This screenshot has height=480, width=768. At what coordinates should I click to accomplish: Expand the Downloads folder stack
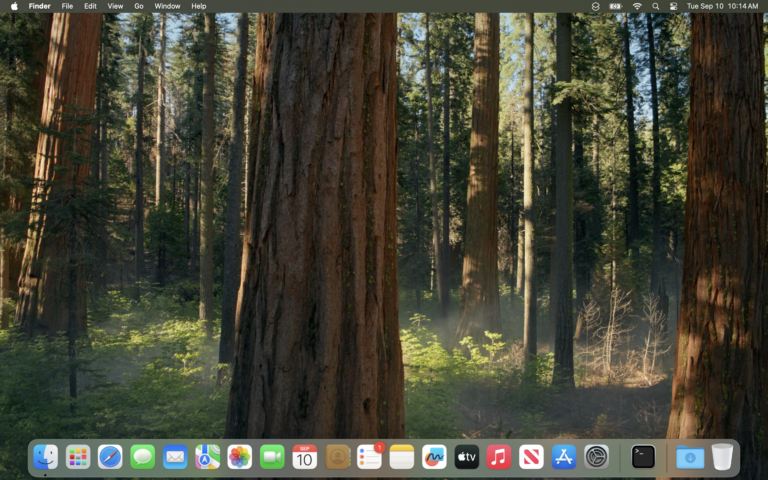coord(689,457)
